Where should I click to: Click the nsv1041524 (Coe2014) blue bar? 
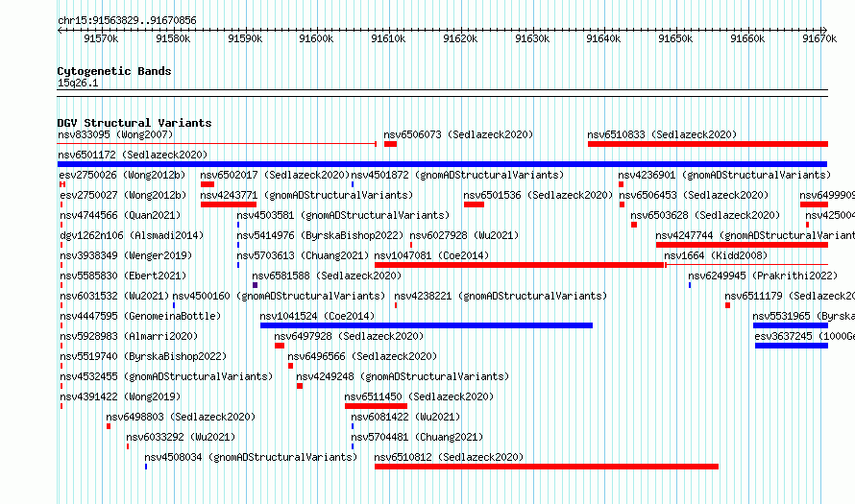pyautogui.click(x=427, y=325)
